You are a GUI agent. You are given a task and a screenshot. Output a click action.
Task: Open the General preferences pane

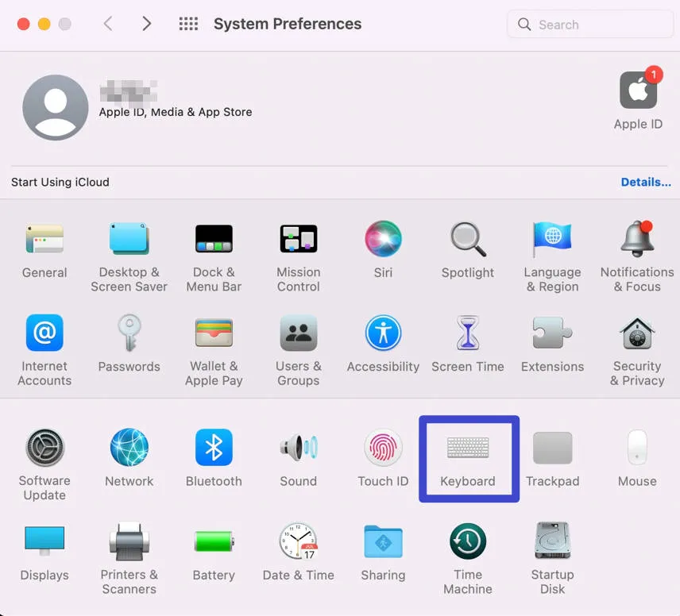tap(44, 250)
